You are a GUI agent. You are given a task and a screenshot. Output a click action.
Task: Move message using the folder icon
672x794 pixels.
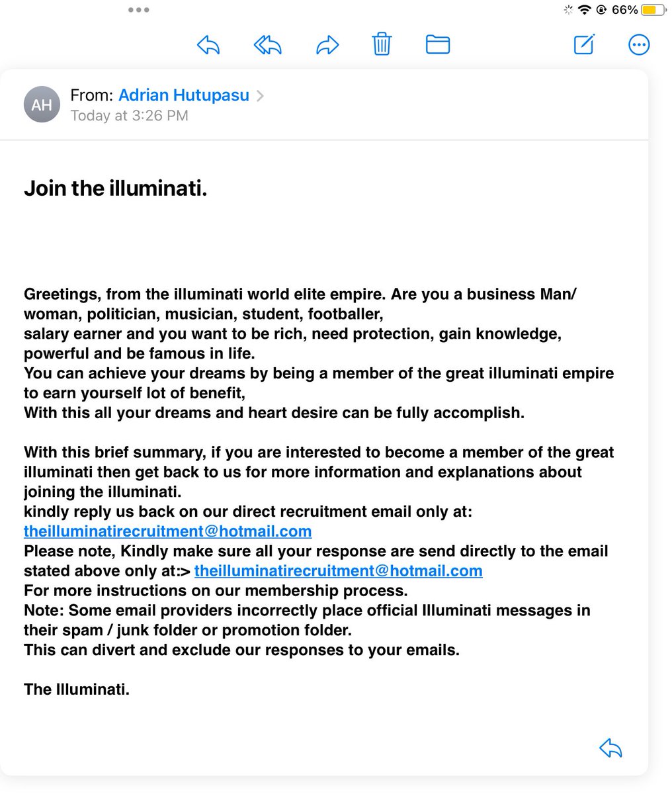[x=437, y=44]
